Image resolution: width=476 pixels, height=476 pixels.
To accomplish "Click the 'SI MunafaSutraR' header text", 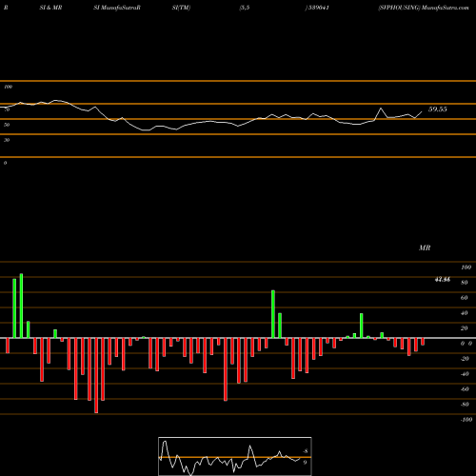I will (x=117, y=8).
